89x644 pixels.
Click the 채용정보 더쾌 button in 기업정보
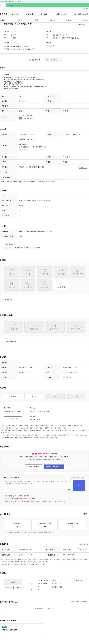(x=80, y=581)
